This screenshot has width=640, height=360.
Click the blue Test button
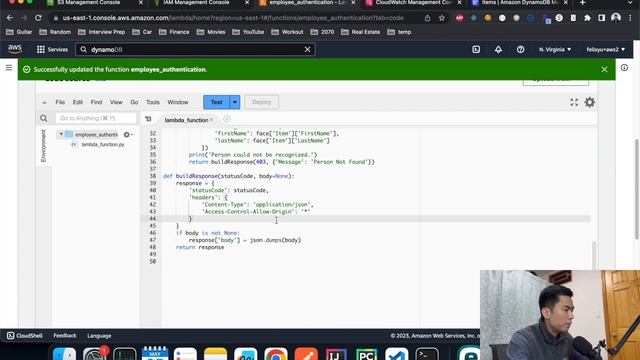coord(217,102)
